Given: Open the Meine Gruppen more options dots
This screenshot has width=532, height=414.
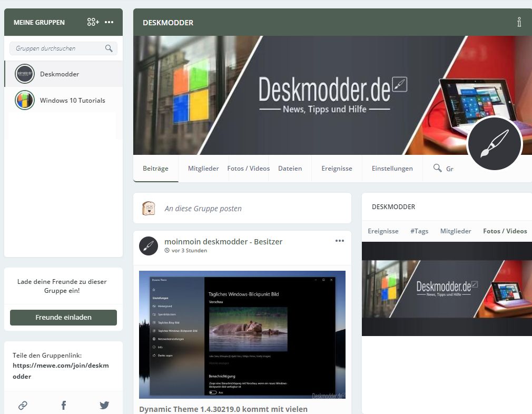Looking at the screenshot, I should point(109,22).
